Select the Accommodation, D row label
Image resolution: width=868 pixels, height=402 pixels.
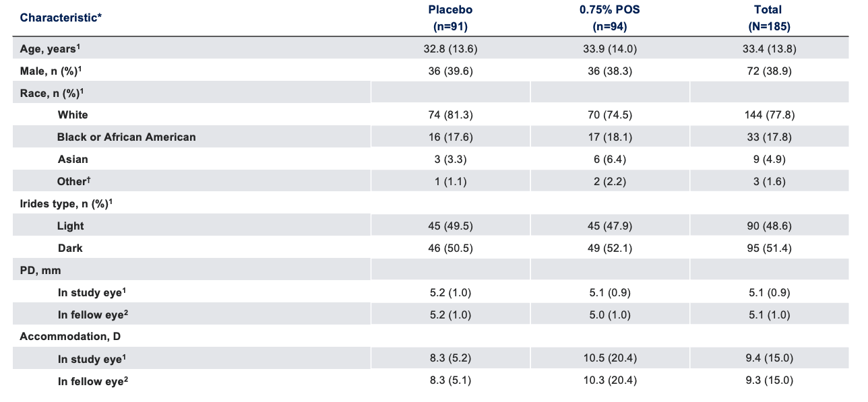[x=70, y=336]
